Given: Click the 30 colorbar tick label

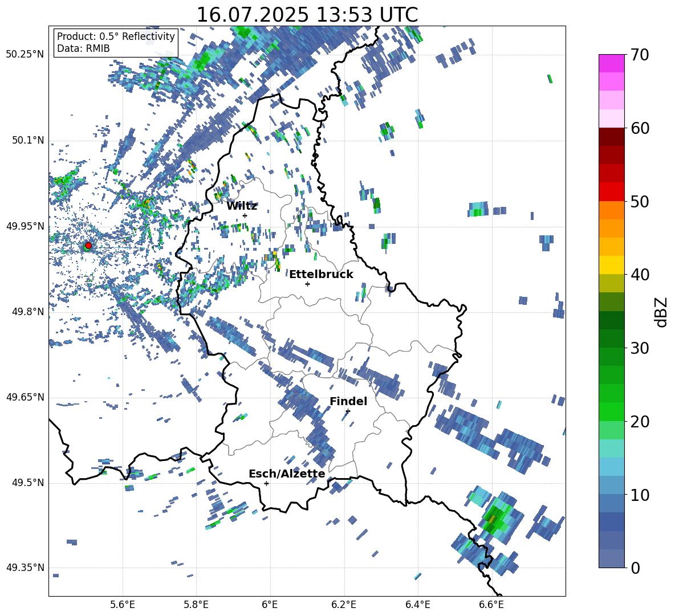Looking at the screenshot, I should tap(639, 348).
